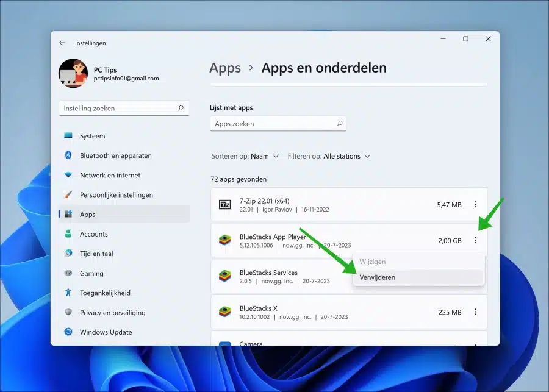Click the Gaming controller icon
549x392 pixels.
68,273
